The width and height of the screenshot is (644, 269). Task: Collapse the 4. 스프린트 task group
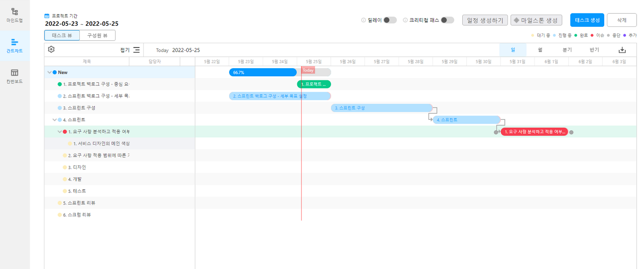coord(55,120)
